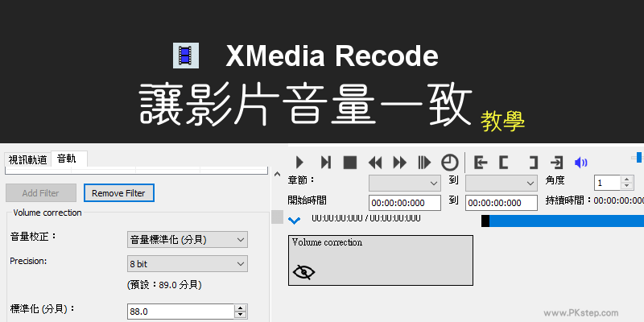Click the end time field after 到
Viewport: 644px width, 322px height.
click(501, 203)
